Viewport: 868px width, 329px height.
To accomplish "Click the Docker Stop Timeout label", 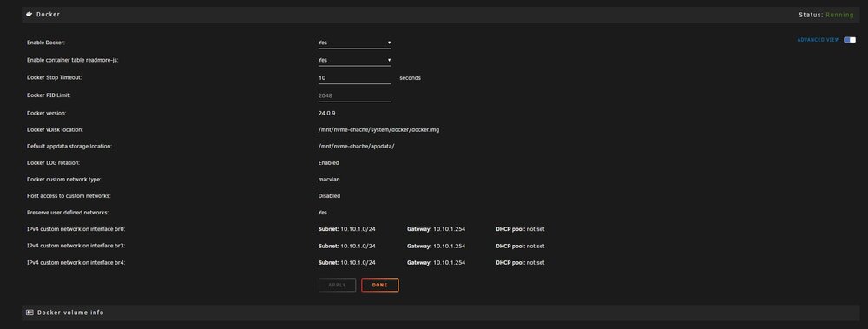I will point(54,77).
